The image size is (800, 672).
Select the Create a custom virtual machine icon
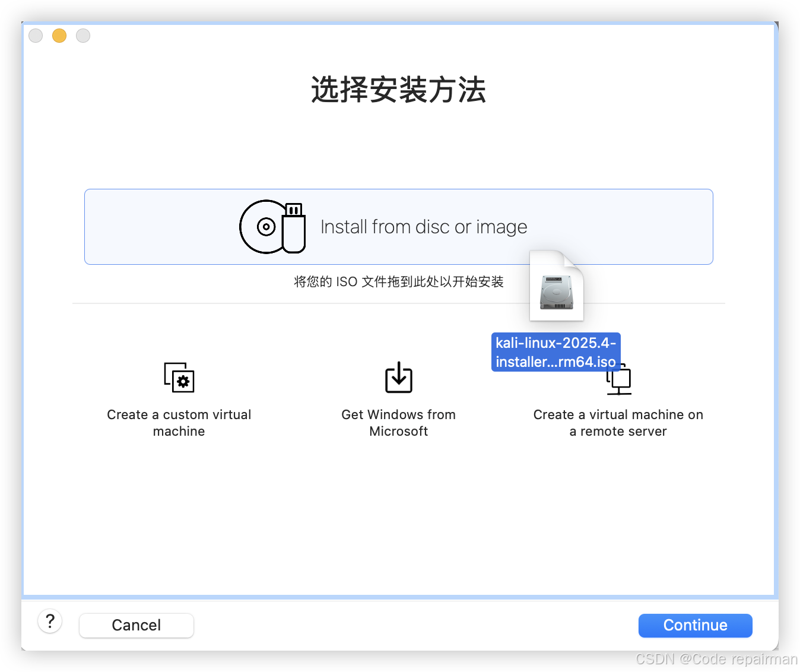pyautogui.click(x=179, y=378)
